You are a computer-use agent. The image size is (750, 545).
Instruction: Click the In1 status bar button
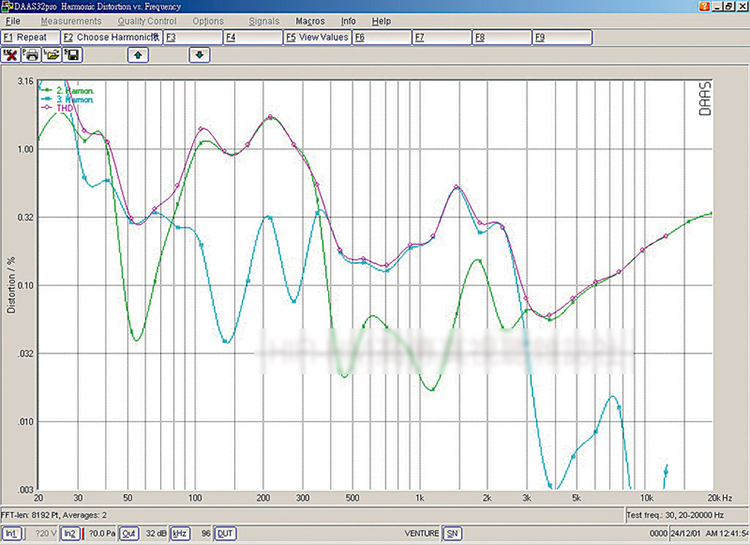point(11,534)
